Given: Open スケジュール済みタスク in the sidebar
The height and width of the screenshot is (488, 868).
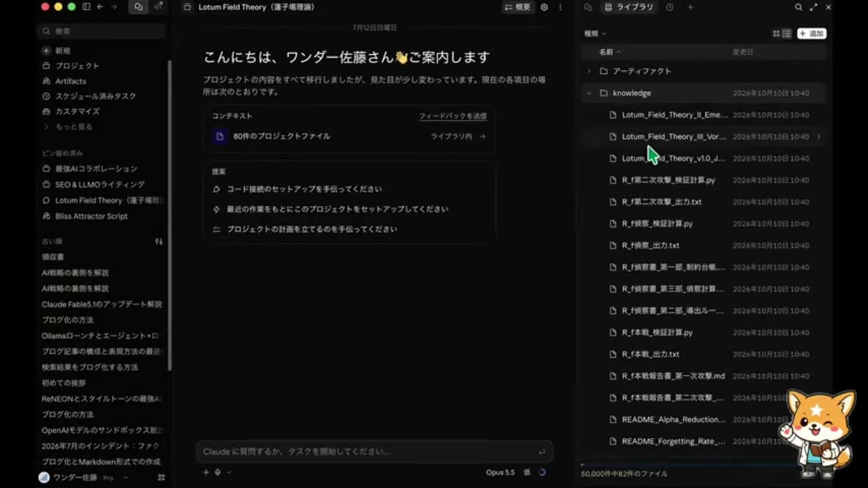Looking at the screenshot, I should (89, 96).
